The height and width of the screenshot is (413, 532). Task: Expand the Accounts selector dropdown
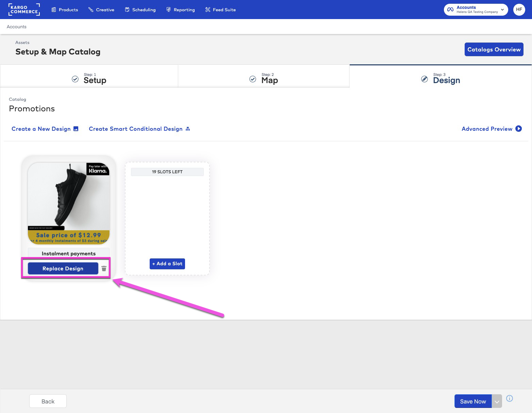tap(502, 10)
